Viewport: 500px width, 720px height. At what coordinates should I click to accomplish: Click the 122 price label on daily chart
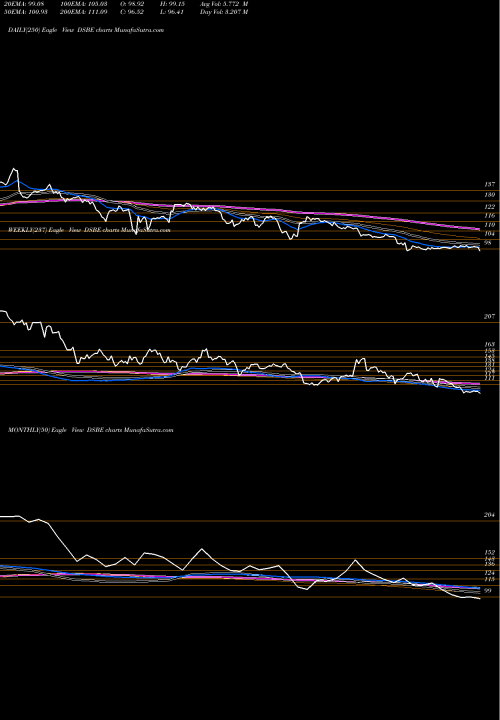coord(489,207)
